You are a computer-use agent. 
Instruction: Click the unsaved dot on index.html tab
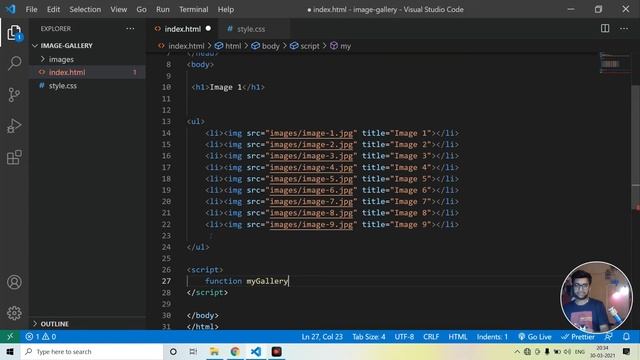coord(209,29)
